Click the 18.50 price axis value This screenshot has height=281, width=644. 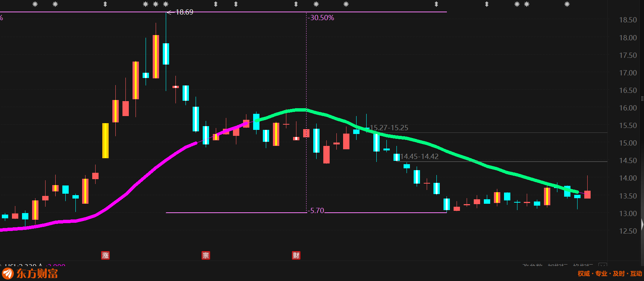628,20
